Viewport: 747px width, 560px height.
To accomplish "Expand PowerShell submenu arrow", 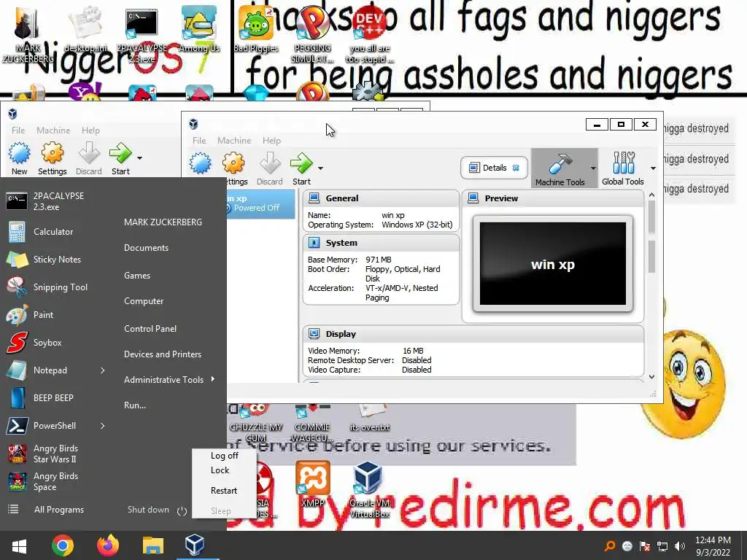I will (x=103, y=426).
